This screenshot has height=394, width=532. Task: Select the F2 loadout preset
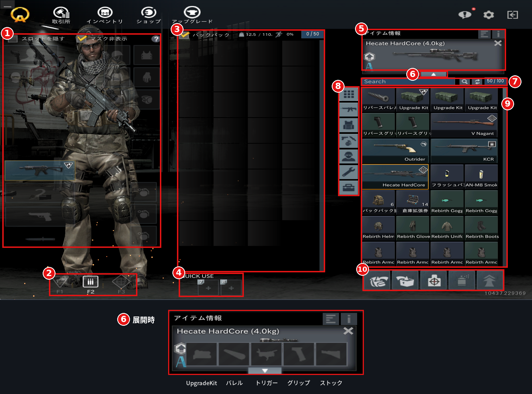90,285
